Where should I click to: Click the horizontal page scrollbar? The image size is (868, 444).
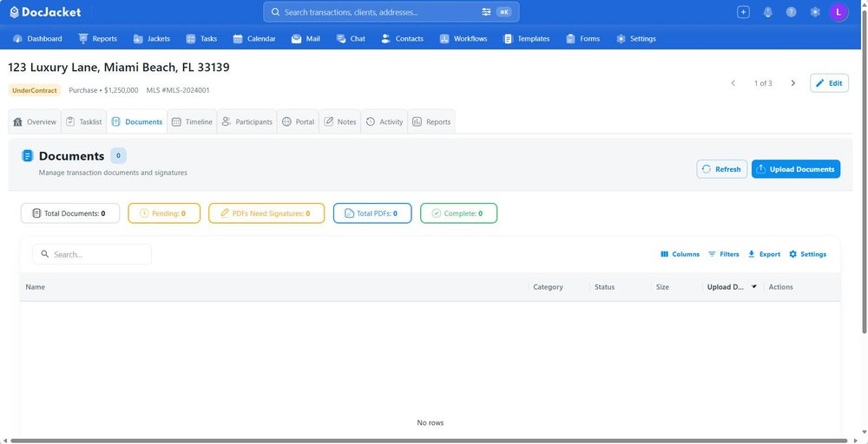pos(431,441)
